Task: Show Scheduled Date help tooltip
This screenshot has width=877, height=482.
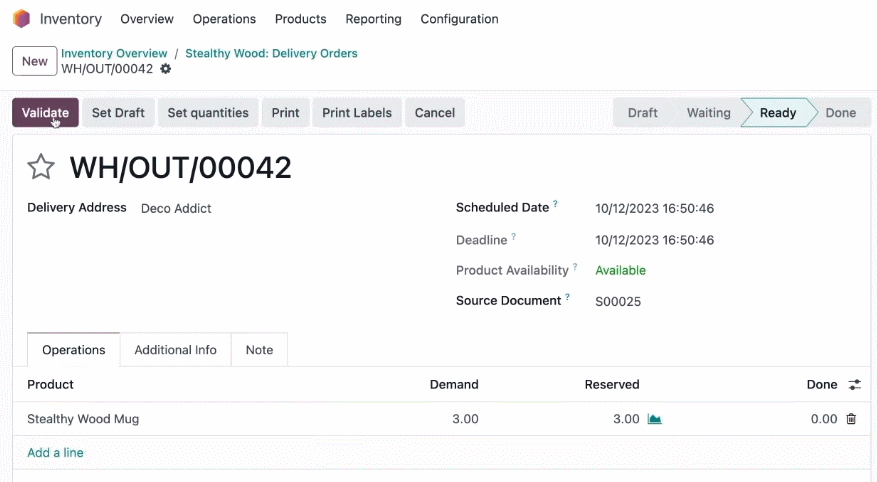Action: click(555, 204)
